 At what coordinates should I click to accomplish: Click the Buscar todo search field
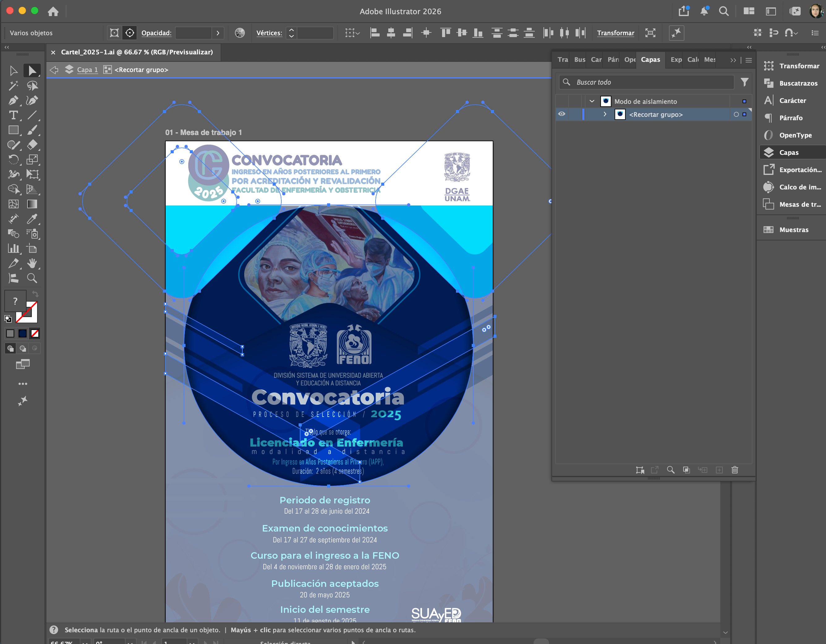coord(646,82)
